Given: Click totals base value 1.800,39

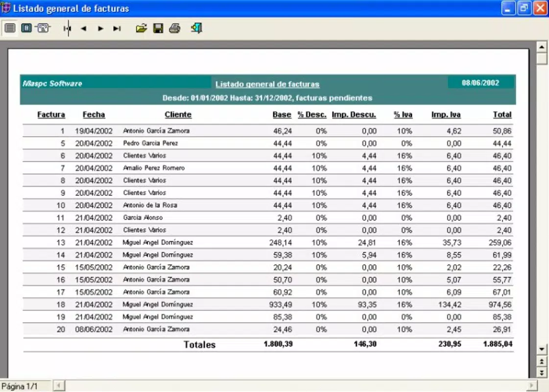Looking at the screenshot, I should pyautogui.click(x=278, y=344).
